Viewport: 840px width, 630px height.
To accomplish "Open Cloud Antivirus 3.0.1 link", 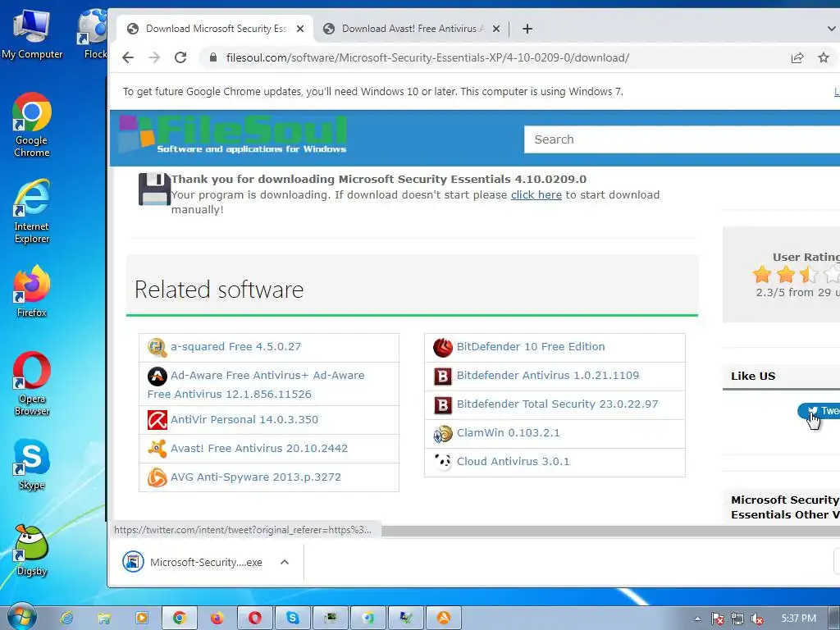I will pos(514,461).
